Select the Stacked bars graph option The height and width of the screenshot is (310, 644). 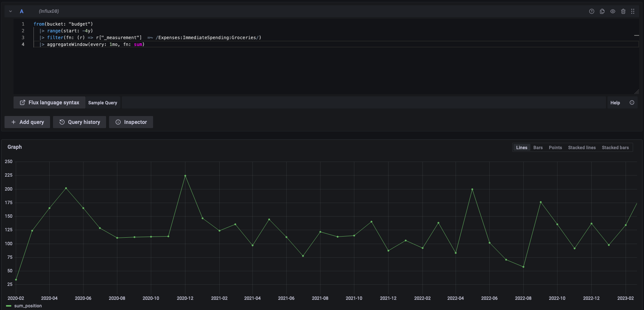coord(615,148)
